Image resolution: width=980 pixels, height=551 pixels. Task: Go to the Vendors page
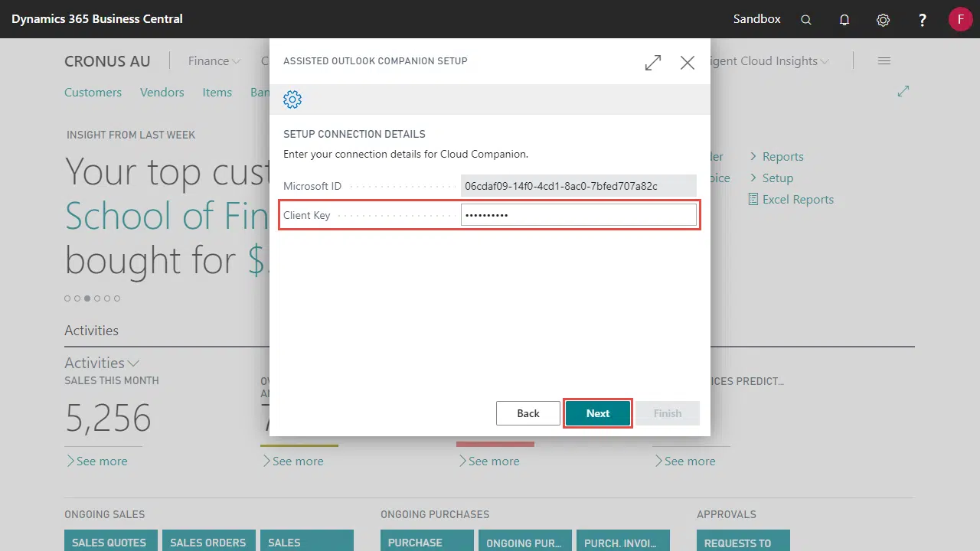162,92
